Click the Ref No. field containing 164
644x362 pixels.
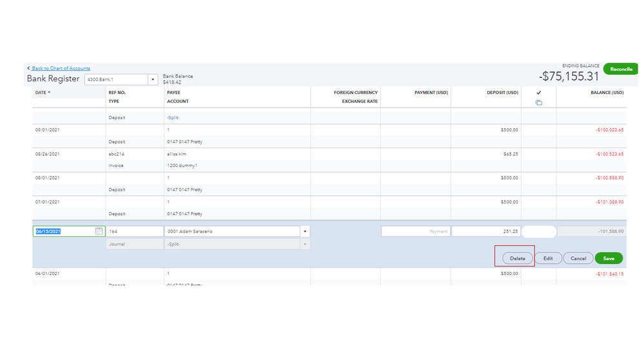click(135, 231)
